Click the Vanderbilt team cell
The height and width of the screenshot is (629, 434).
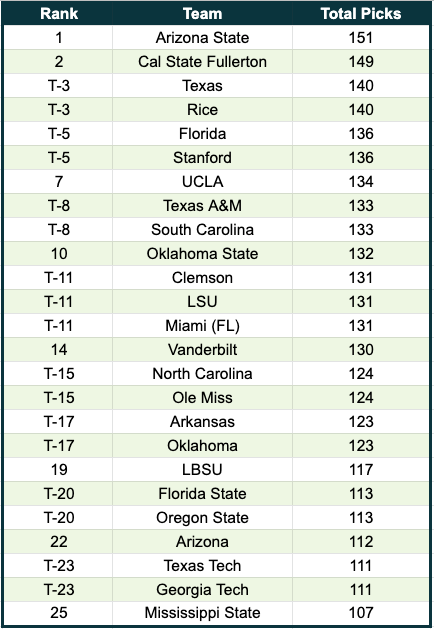pos(202,349)
